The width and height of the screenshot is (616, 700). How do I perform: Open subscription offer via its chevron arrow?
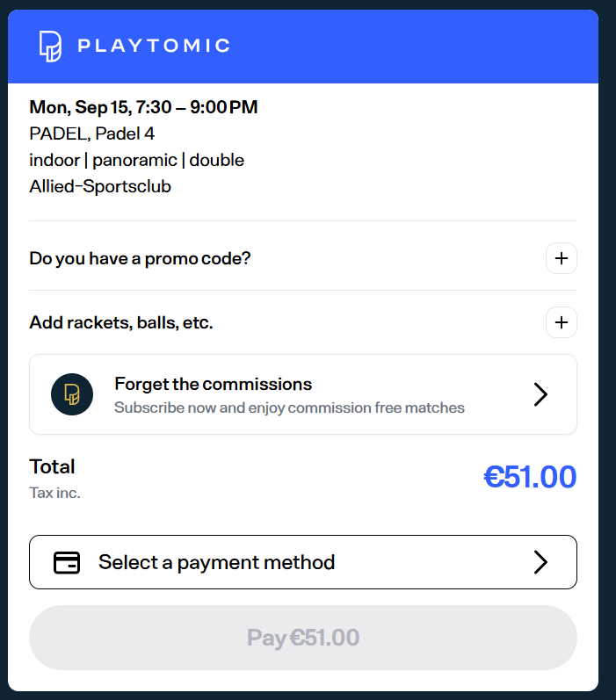540,394
